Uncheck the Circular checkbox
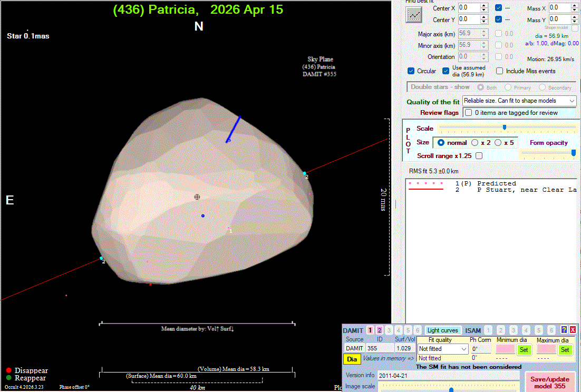The width and height of the screenshot is (581, 392). tap(411, 71)
